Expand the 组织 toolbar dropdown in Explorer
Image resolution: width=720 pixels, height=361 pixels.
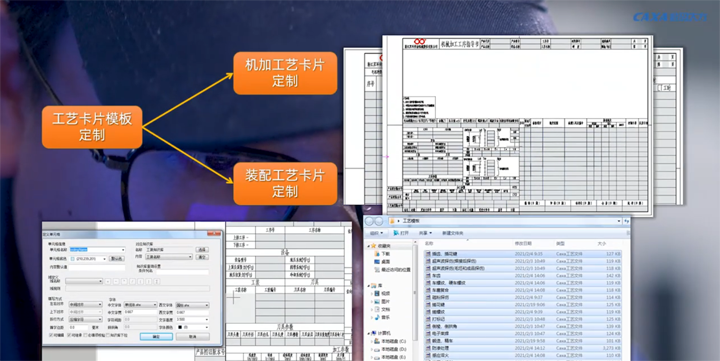377,233
